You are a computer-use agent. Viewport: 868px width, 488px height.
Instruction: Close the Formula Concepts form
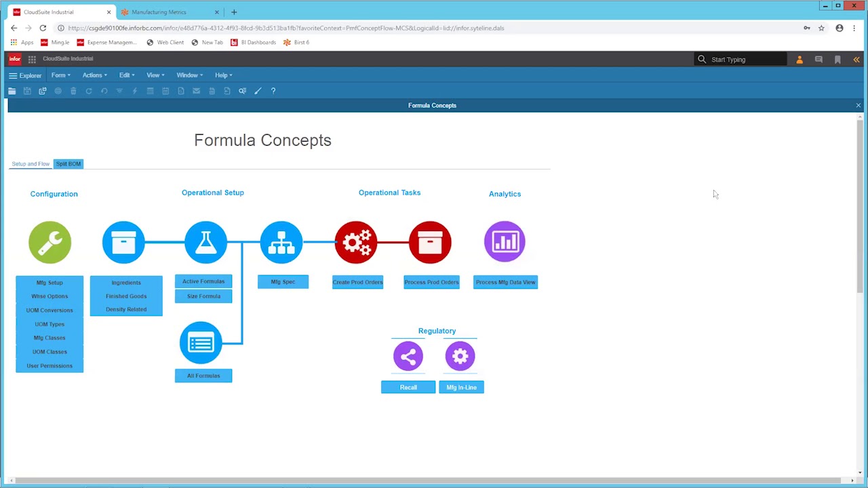[859, 105]
